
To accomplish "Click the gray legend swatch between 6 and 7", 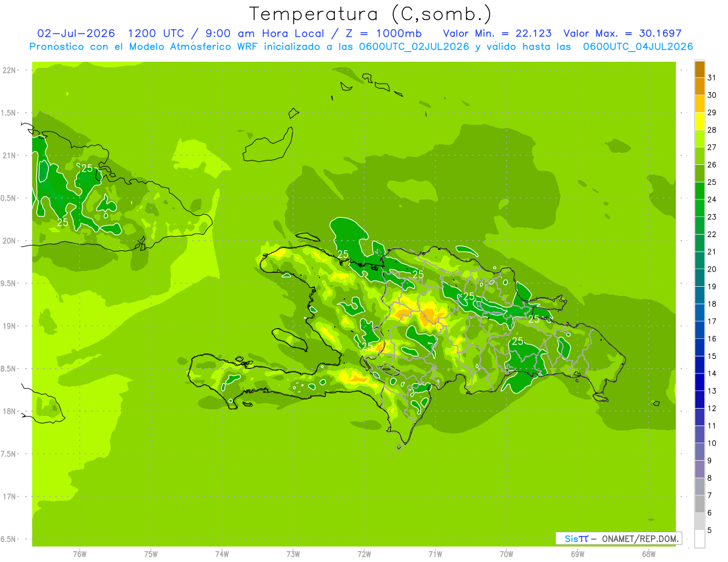I will pos(699,504).
